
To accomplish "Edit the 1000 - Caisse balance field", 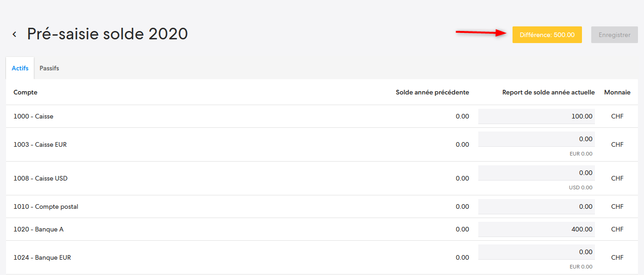I will click(x=536, y=116).
